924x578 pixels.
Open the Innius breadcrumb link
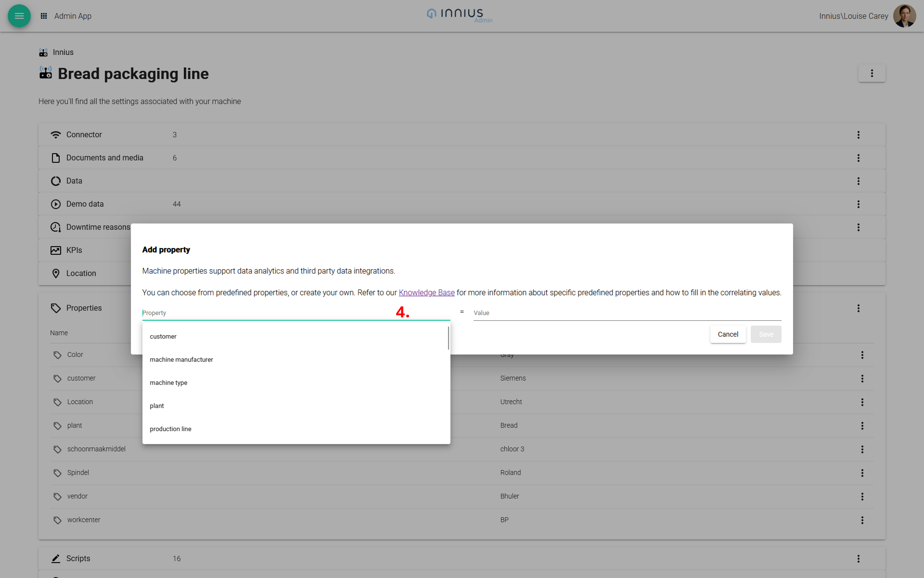(x=63, y=52)
